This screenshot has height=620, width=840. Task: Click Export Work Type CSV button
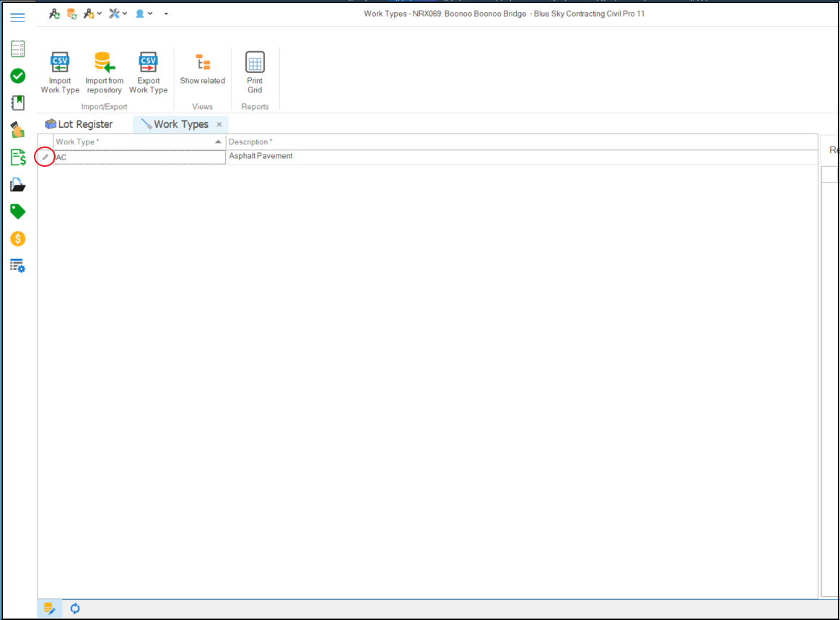click(x=148, y=73)
